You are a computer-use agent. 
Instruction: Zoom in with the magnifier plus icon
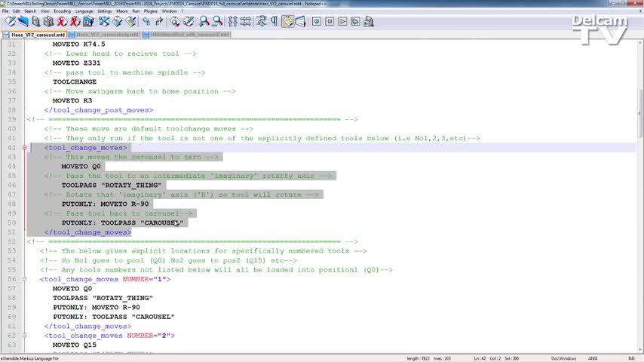pos(204,21)
